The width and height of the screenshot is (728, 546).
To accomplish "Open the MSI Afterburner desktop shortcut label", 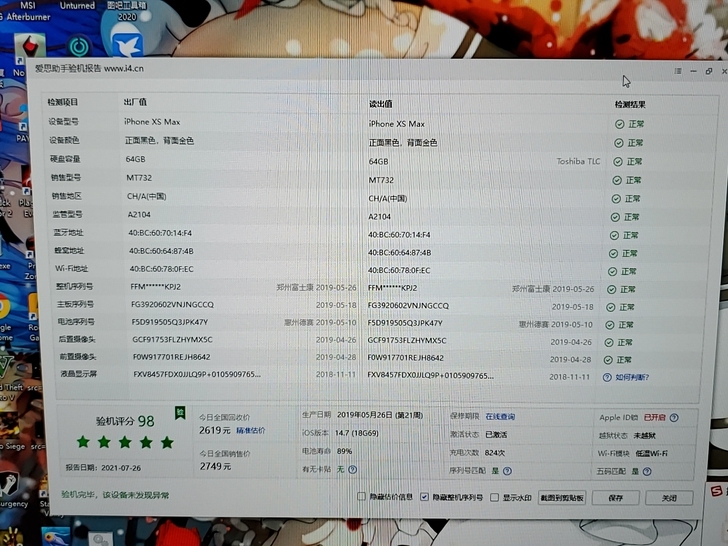I will coord(26,11).
